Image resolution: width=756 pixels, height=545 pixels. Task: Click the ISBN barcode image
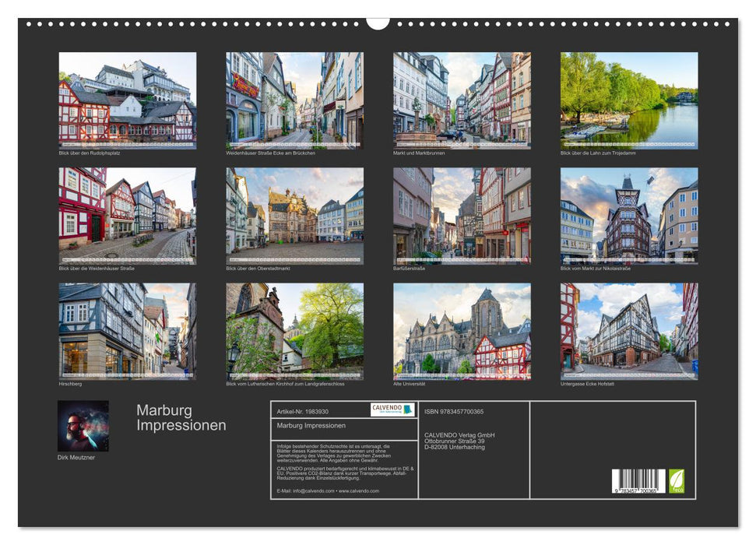pos(638,481)
